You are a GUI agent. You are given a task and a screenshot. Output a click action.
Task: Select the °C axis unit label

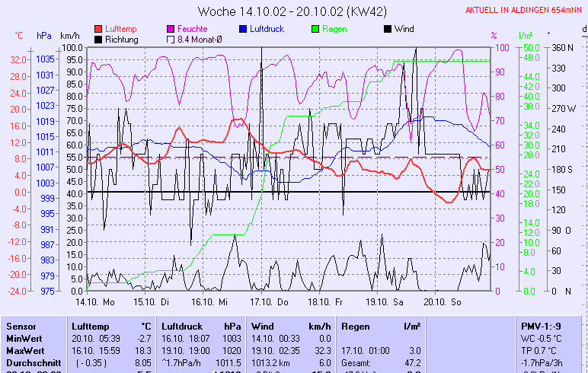pyautogui.click(x=19, y=36)
